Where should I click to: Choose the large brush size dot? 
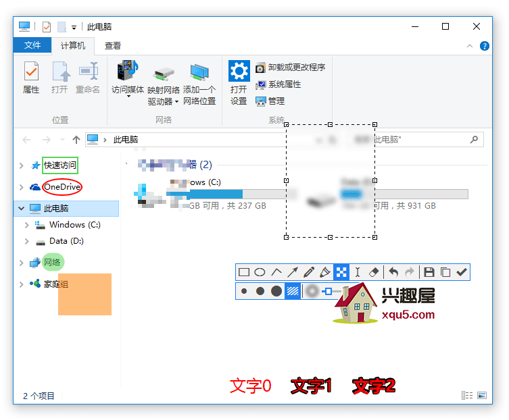(x=276, y=291)
